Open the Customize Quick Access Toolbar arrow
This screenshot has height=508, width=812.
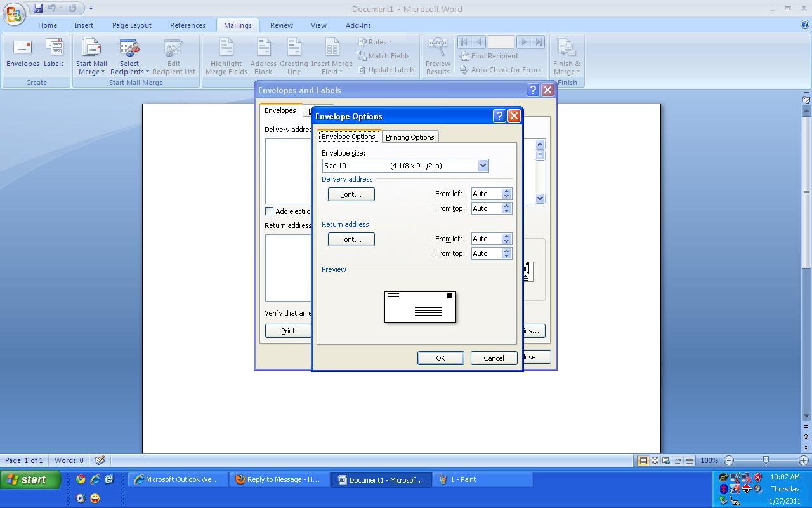[x=91, y=8]
